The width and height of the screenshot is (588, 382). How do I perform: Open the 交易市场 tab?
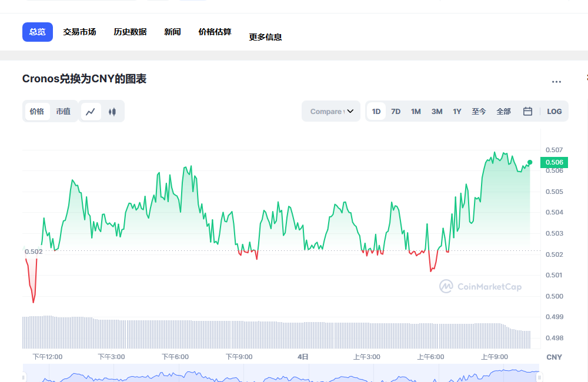[79, 32]
